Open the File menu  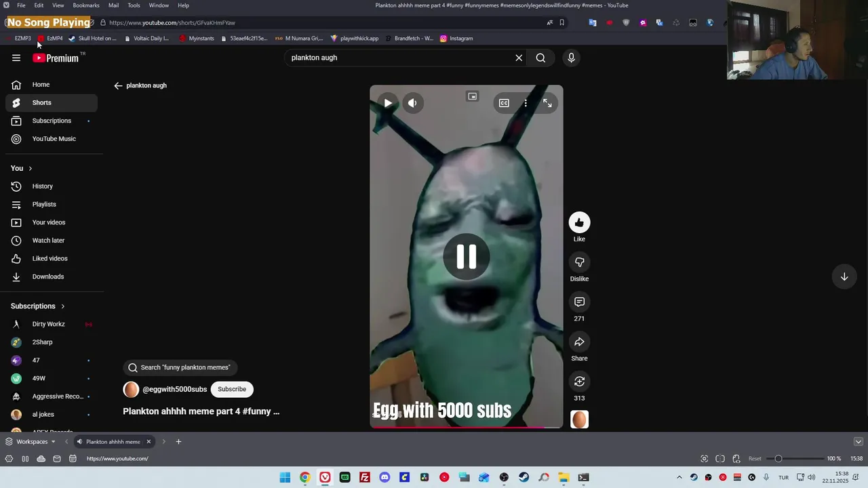(x=21, y=5)
